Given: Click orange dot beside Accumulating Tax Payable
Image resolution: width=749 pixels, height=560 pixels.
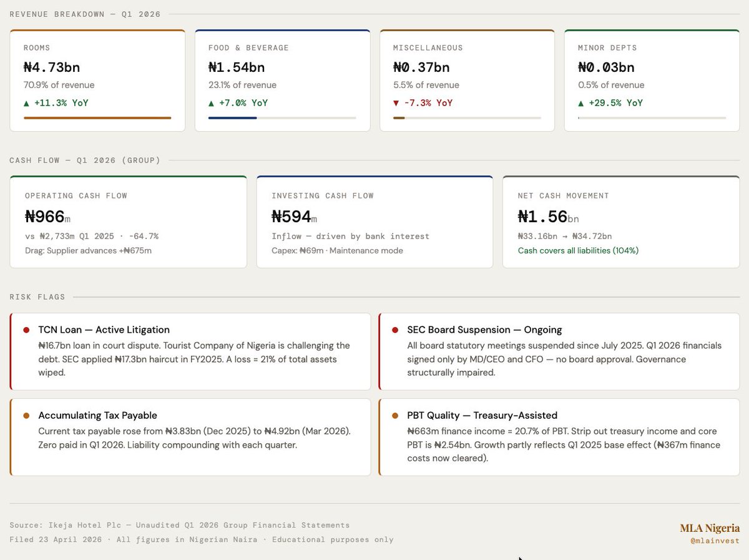Looking at the screenshot, I should point(26,415).
